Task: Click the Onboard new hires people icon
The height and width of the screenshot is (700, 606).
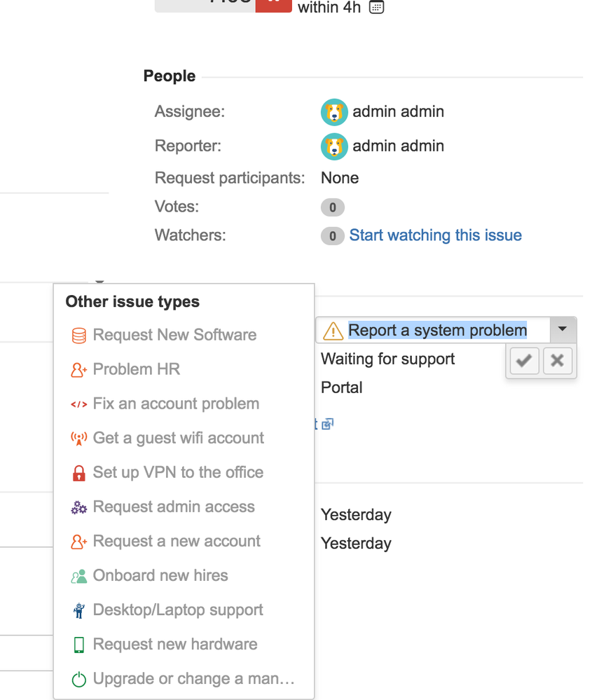Action: click(x=79, y=576)
